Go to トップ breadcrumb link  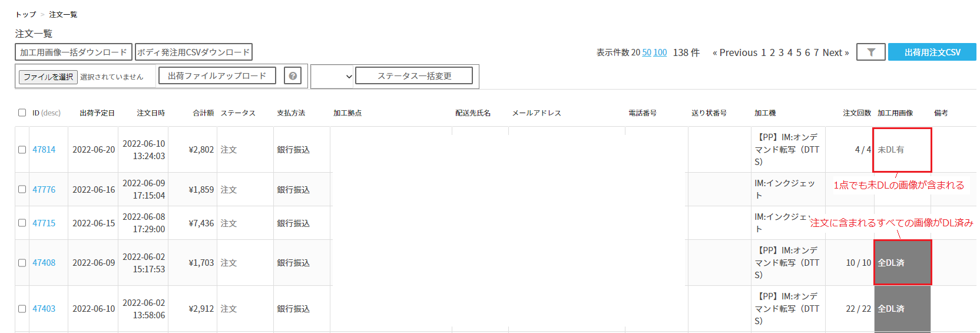pyautogui.click(x=26, y=14)
